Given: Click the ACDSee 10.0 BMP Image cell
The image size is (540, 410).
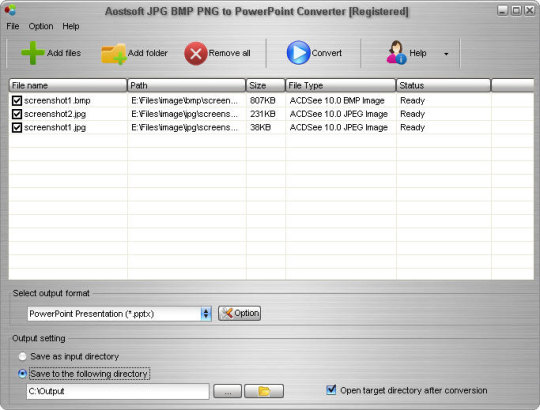Looking at the screenshot, I should [337, 101].
